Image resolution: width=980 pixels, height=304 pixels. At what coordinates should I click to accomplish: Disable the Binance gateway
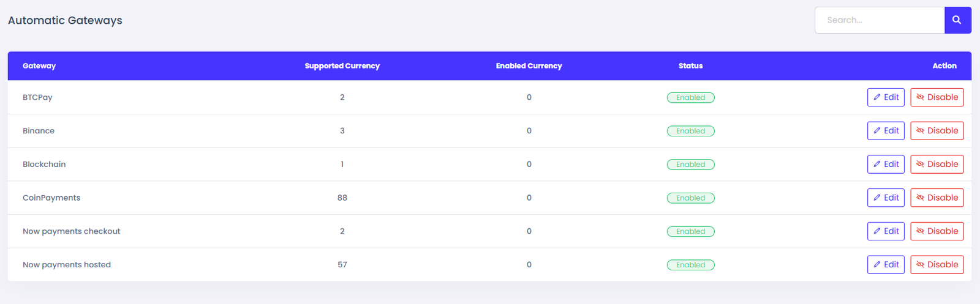point(937,131)
